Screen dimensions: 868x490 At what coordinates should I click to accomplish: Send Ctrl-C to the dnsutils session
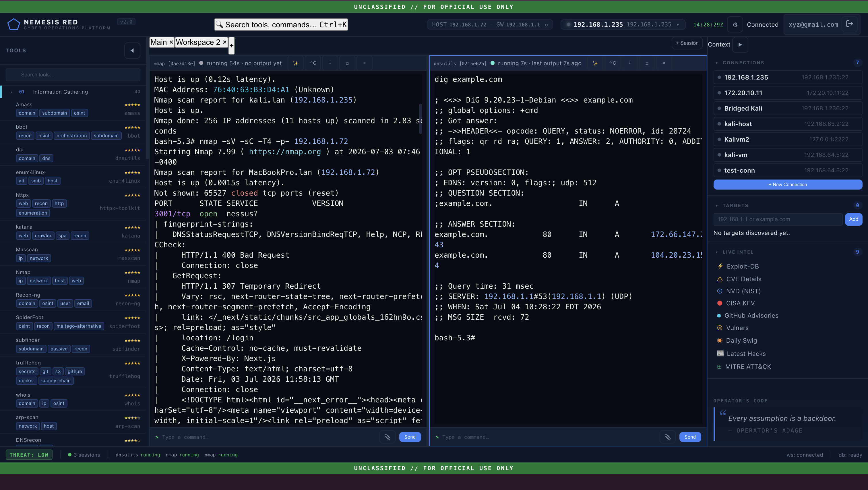(x=613, y=63)
